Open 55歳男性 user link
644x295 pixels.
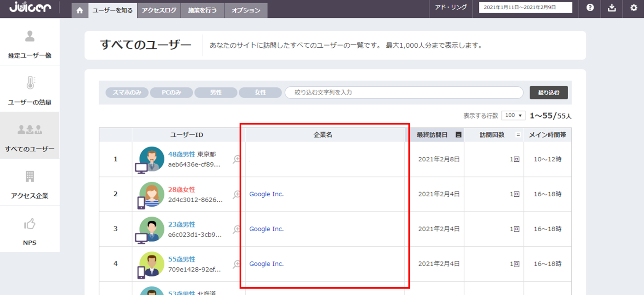point(182,259)
